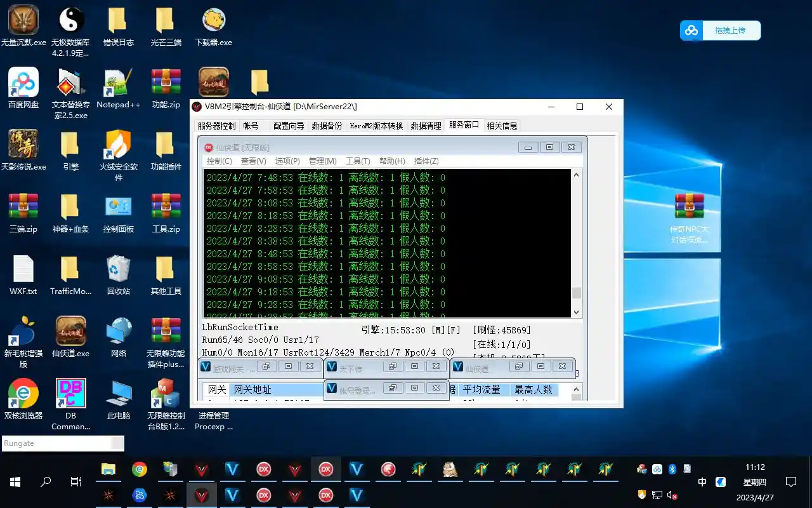Open taskbar search magnifier
The height and width of the screenshot is (508, 812).
[46, 482]
